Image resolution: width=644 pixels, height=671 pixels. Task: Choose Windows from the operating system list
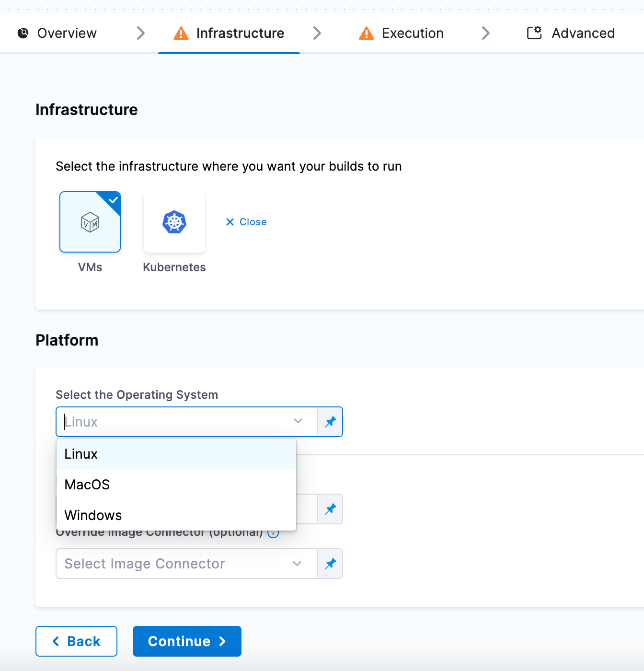(93, 515)
